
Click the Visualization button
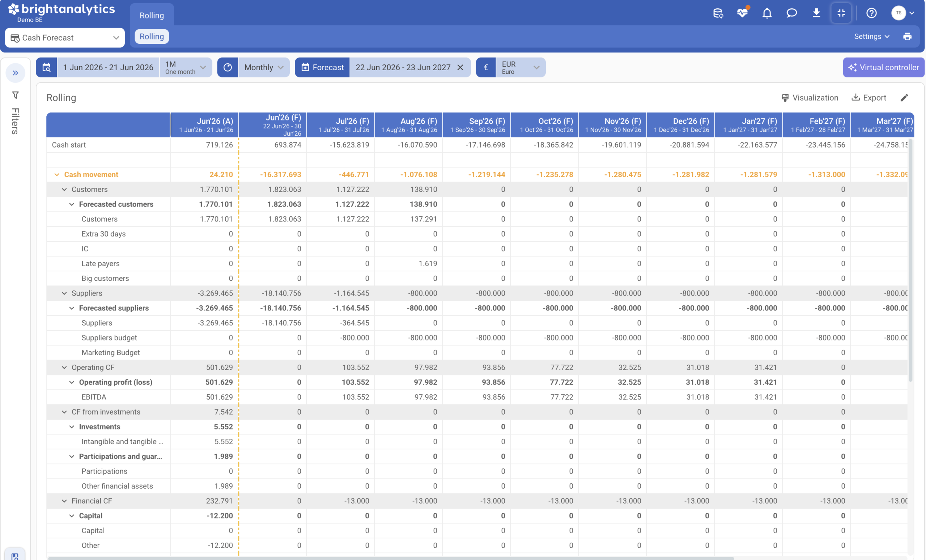[x=810, y=98]
